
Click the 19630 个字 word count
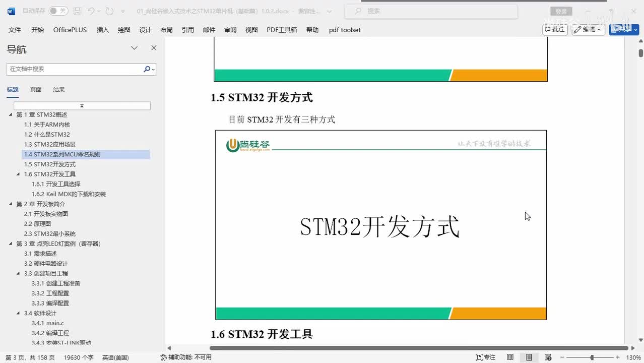click(x=79, y=357)
